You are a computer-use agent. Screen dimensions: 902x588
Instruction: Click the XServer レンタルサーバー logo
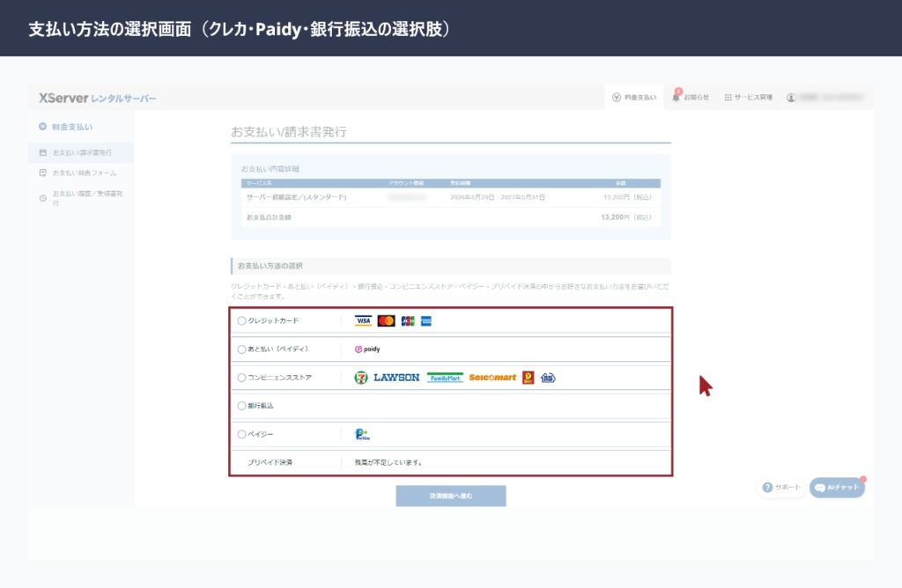97,99
